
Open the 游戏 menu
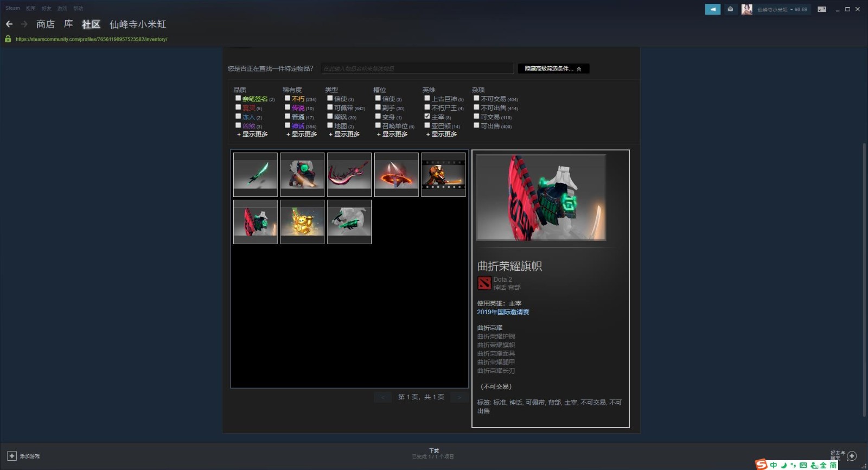(x=62, y=8)
